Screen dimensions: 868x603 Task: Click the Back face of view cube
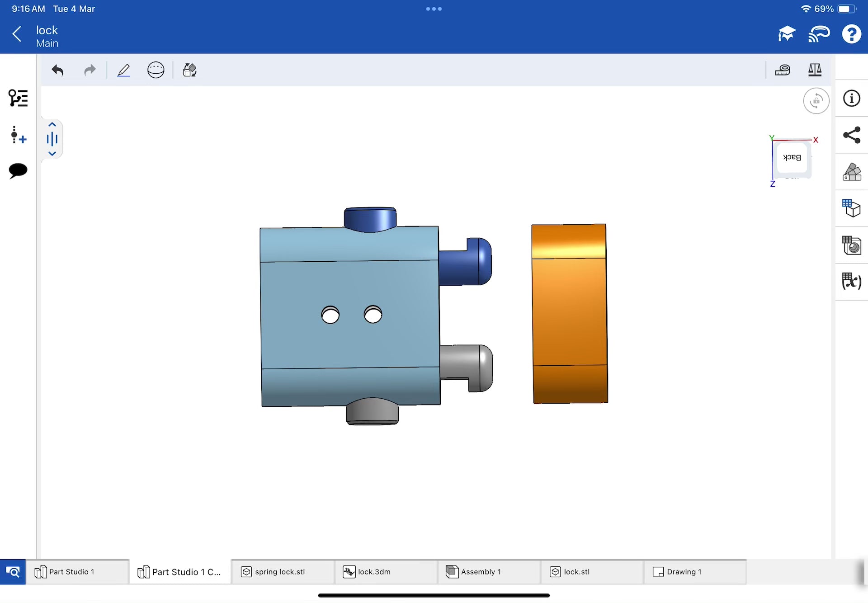pos(792,158)
